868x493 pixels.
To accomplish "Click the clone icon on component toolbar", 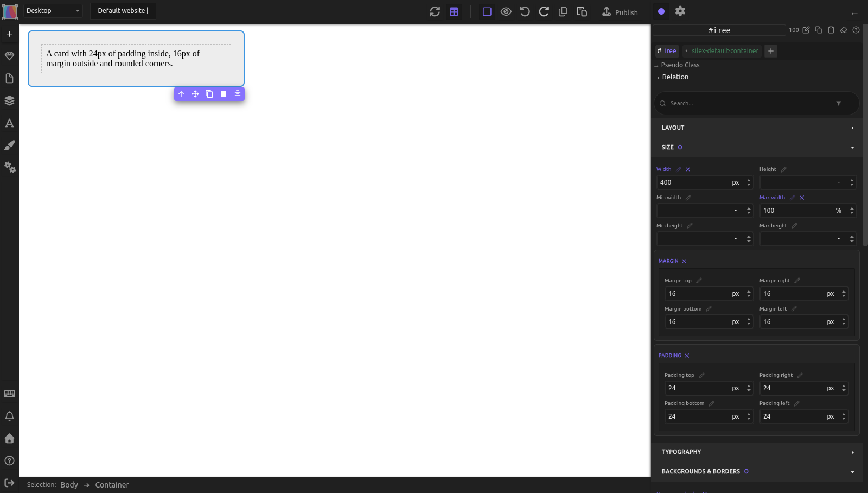I will (209, 94).
